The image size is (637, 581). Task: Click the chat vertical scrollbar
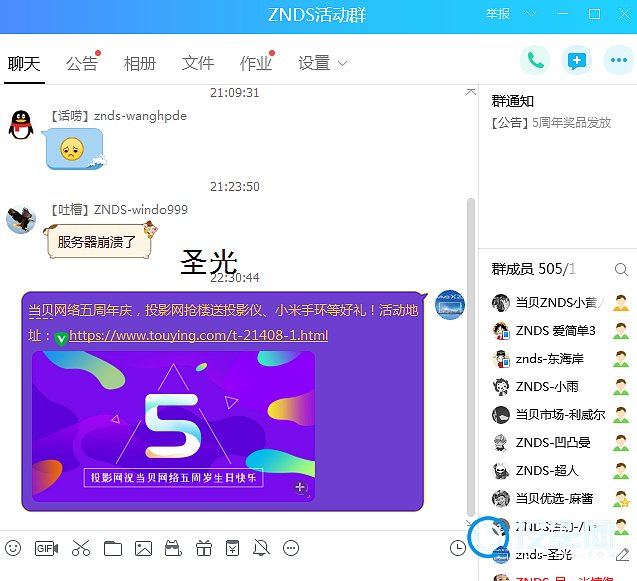pos(471,357)
